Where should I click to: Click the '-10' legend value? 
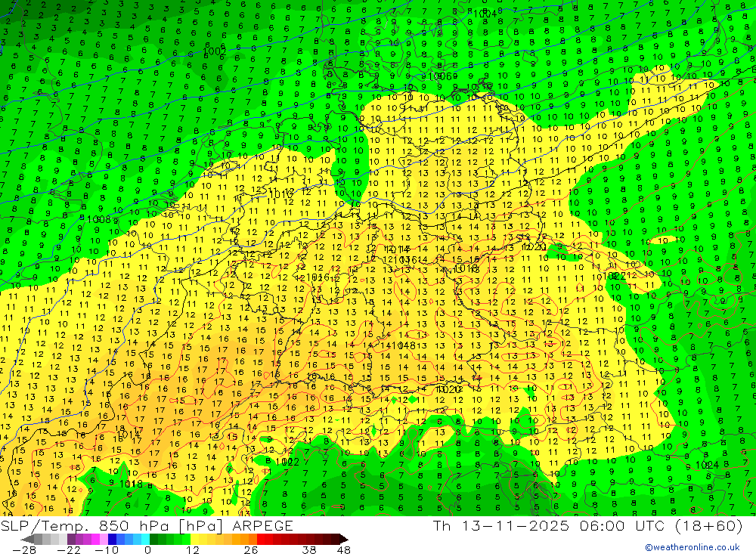click(x=107, y=550)
